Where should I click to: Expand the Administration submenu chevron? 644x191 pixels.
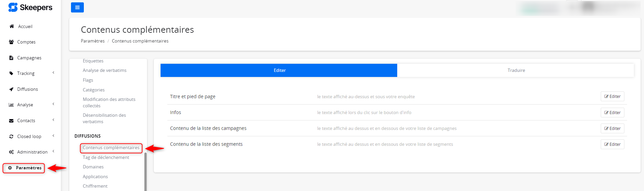pos(53,152)
